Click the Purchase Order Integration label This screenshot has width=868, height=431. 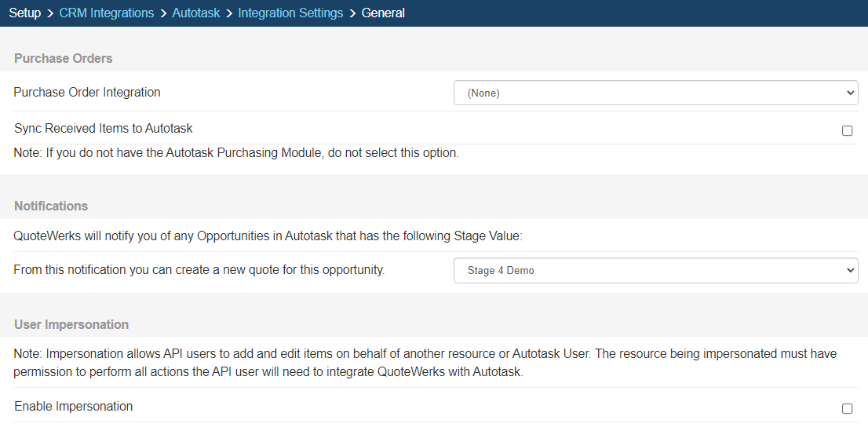click(87, 93)
